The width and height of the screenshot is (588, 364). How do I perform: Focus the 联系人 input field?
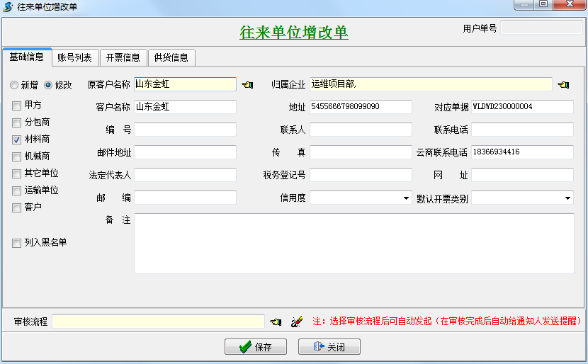361,130
